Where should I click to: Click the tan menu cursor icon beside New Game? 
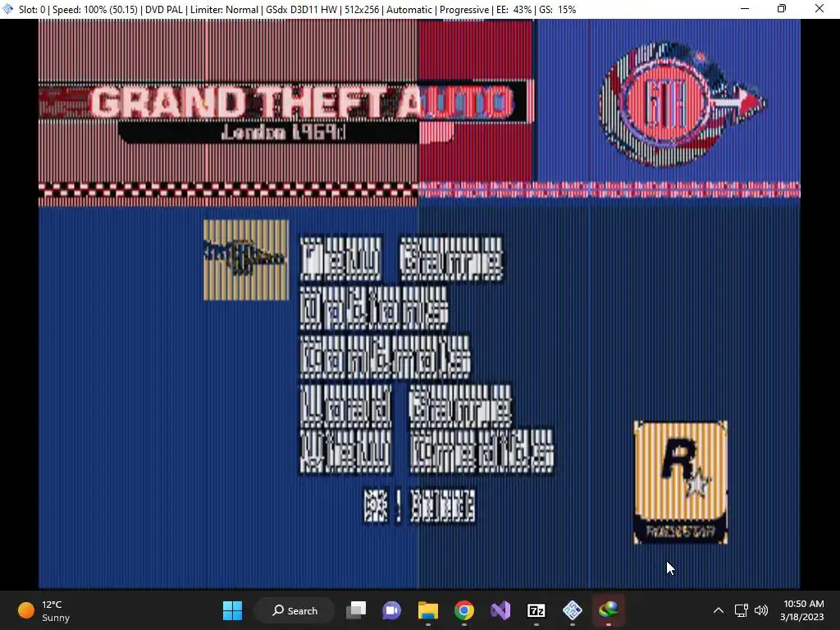[x=246, y=260]
